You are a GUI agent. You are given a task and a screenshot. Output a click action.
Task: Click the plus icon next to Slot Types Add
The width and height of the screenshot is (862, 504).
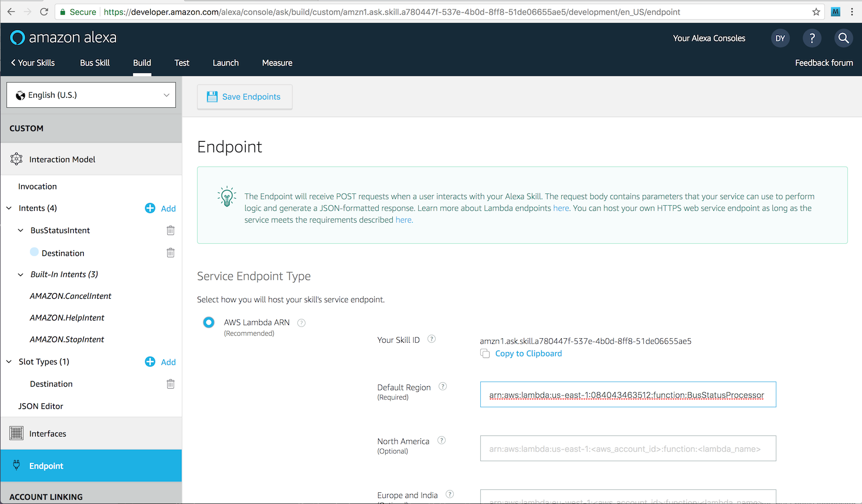click(x=150, y=362)
